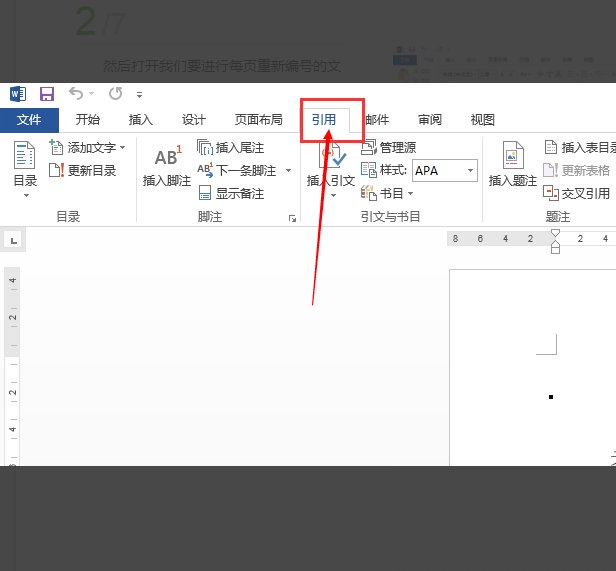The height and width of the screenshot is (571, 616).
Task: Open the Customize Quick Access Toolbar dropdown
Action: (x=139, y=94)
